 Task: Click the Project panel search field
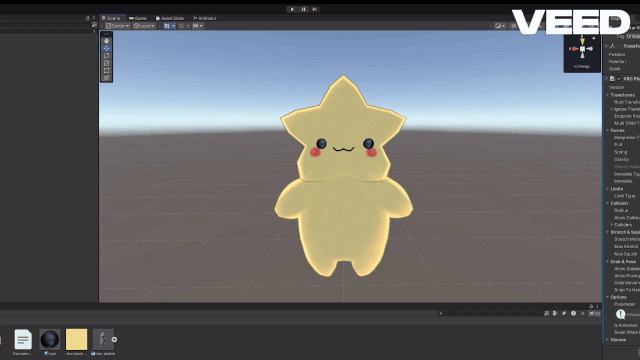click(x=490, y=313)
